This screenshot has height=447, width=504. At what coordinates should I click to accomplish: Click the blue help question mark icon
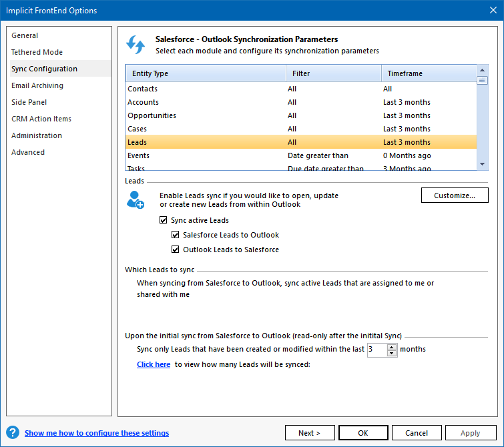coord(12,433)
